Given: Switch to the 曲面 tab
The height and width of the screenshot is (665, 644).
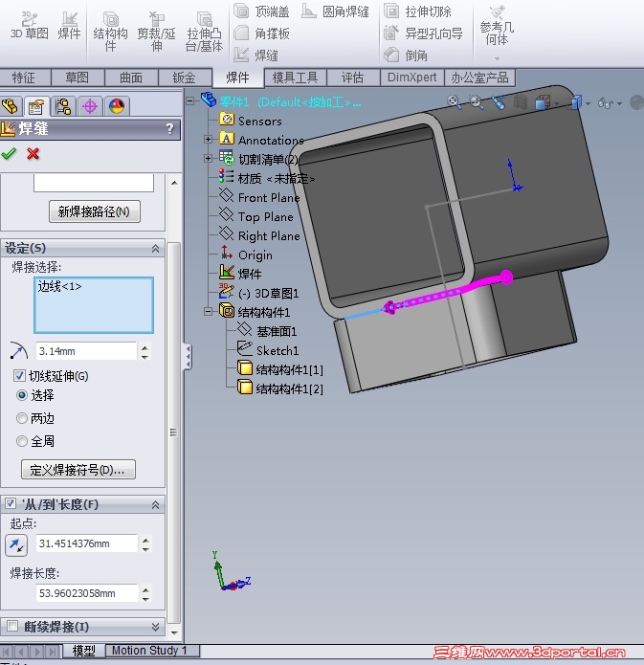Looking at the screenshot, I should pyautogui.click(x=131, y=78).
